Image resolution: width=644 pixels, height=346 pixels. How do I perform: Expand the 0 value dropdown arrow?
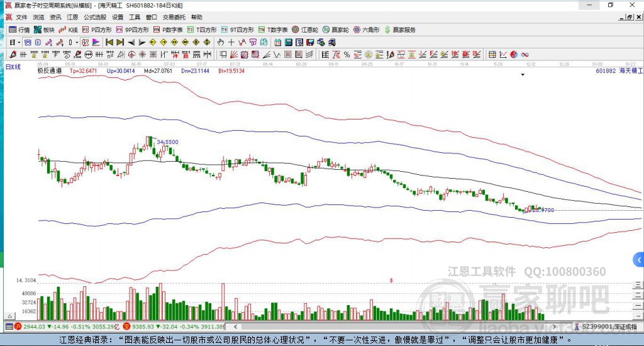tap(76, 42)
